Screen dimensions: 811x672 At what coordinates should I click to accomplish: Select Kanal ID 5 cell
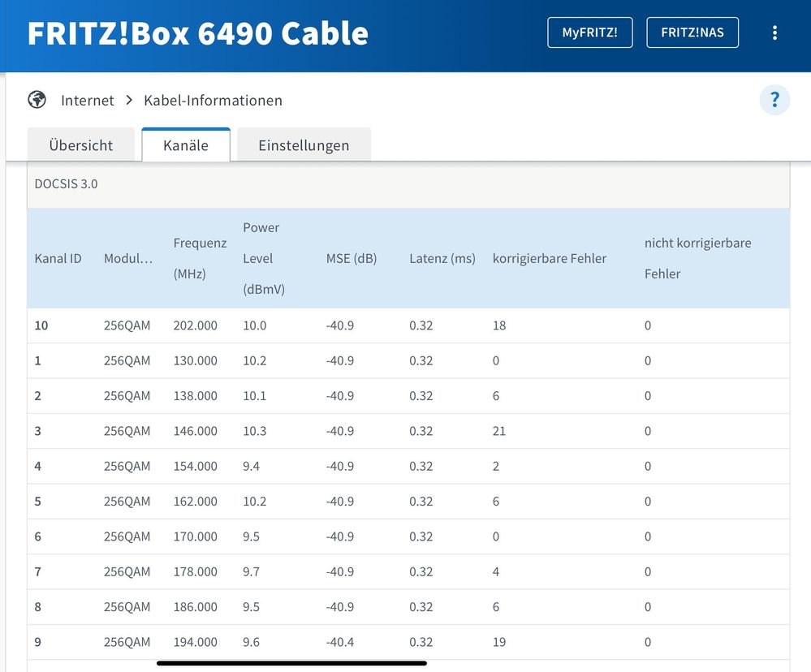[38, 502]
